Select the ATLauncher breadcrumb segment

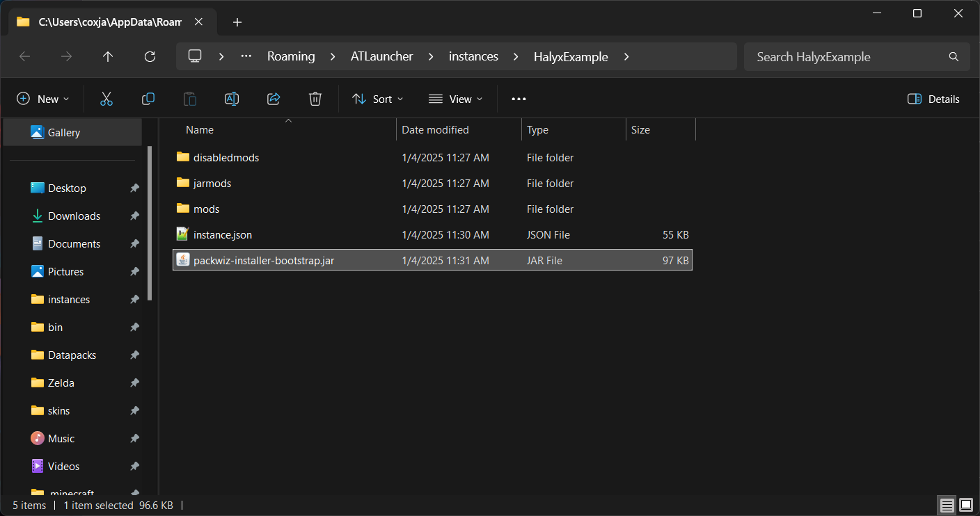381,57
